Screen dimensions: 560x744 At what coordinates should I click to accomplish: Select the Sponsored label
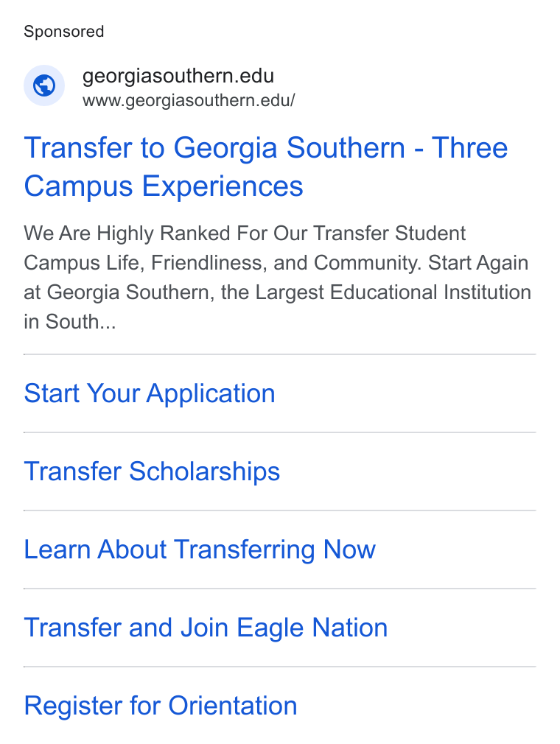(x=64, y=32)
